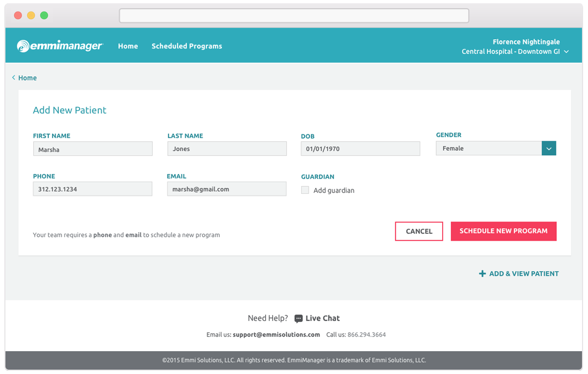
Task: Open Scheduled Programs in the navigation bar
Action: click(187, 46)
